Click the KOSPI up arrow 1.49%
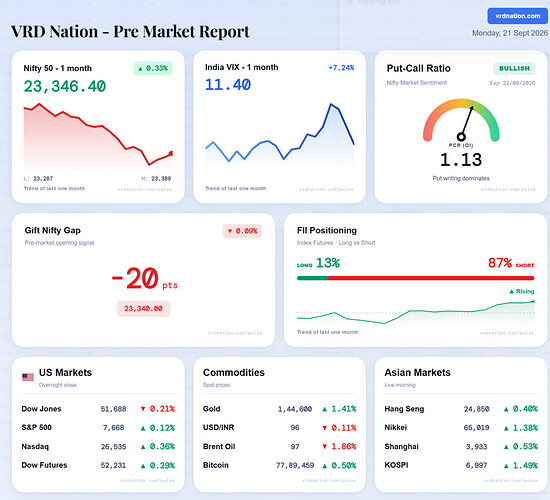 click(x=521, y=465)
